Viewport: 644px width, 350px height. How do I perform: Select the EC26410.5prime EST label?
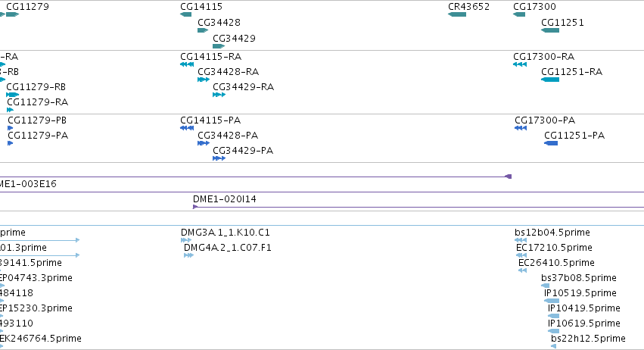coord(556,263)
